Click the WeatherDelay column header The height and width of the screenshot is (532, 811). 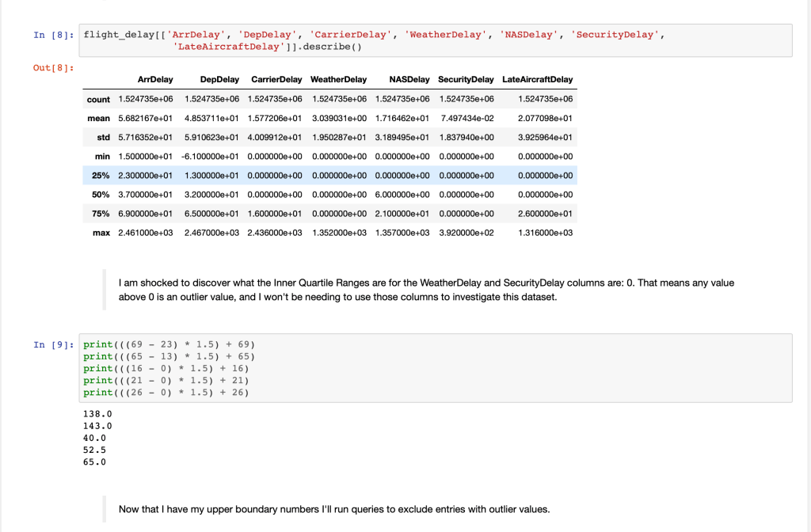click(339, 80)
